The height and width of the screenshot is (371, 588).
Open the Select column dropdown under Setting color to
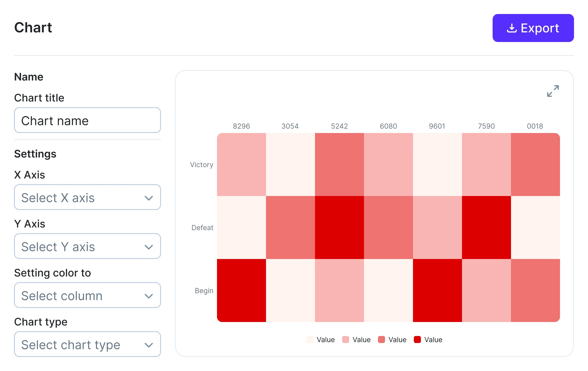point(87,295)
